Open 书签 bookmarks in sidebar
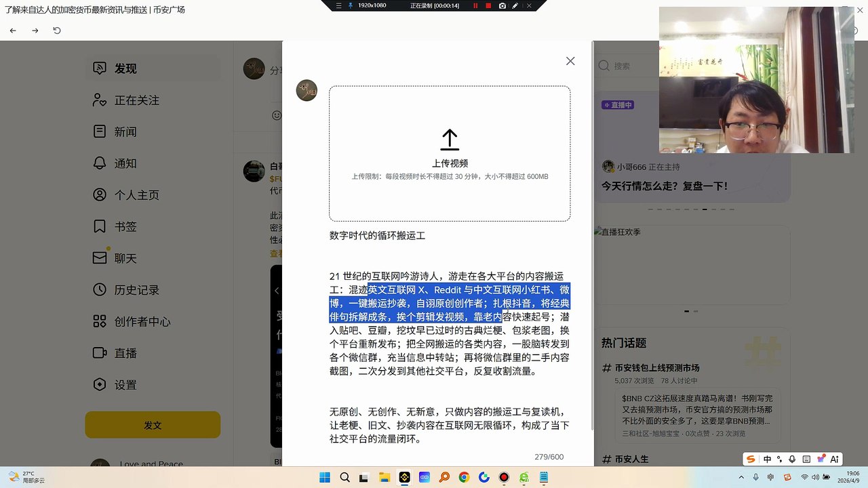The height and width of the screenshot is (488, 868). pyautogui.click(x=153, y=226)
